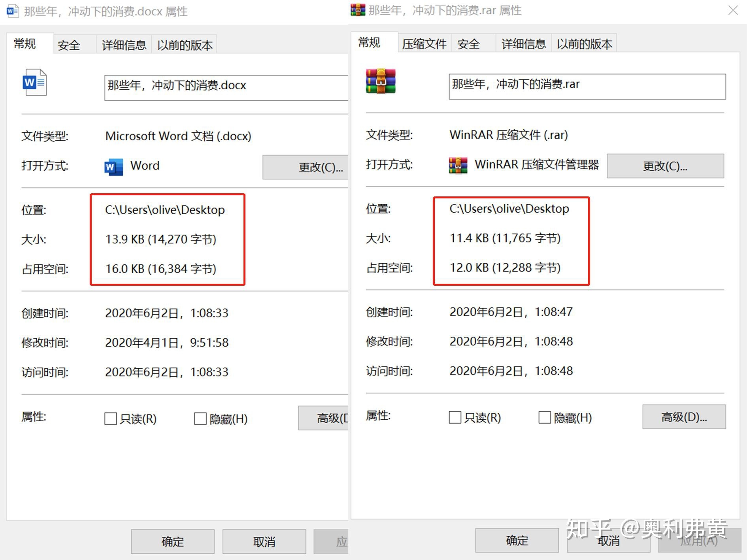Screen dimensions: 747x560
Task: Switch to 以前的版本 tab in rar properties
Action: [584, 44]
